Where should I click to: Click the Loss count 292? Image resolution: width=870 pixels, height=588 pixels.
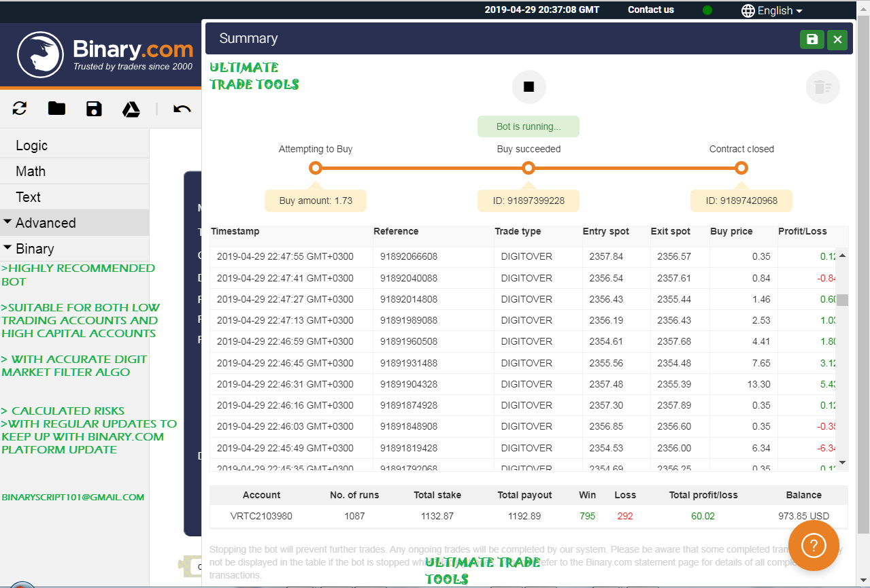point(625,516)
